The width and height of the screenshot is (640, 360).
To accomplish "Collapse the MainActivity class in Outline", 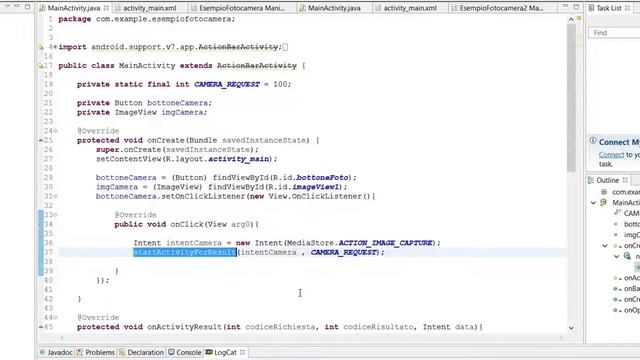I will pyautogui.click(x=593, y=202).
